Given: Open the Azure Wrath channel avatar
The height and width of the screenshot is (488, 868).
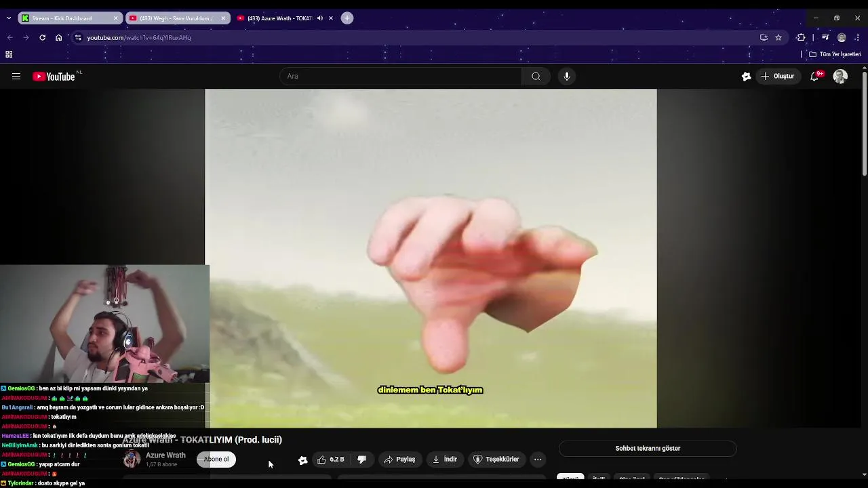Looking at the screenshot, I should (x=132, y=460).
